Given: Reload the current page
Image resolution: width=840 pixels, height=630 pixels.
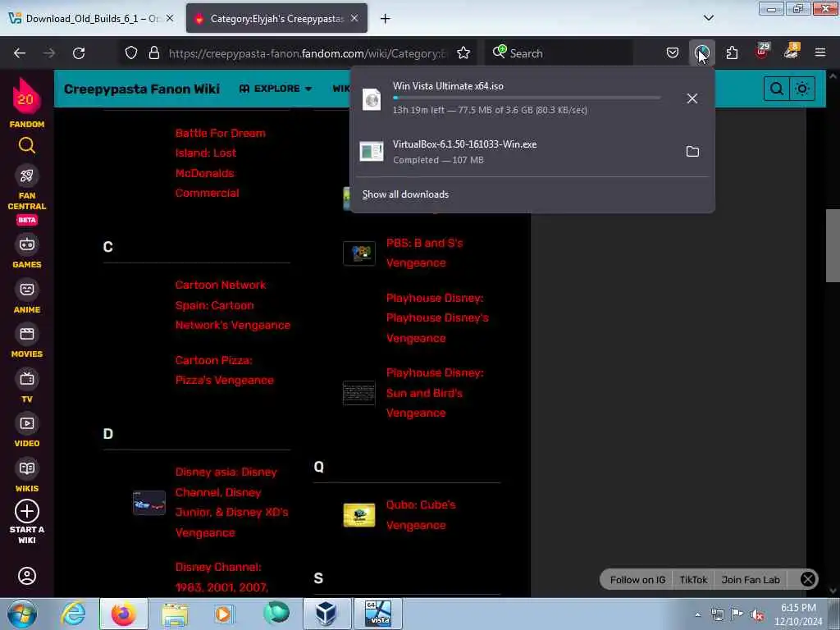Looking at the screenshot, I should (79, 53).
